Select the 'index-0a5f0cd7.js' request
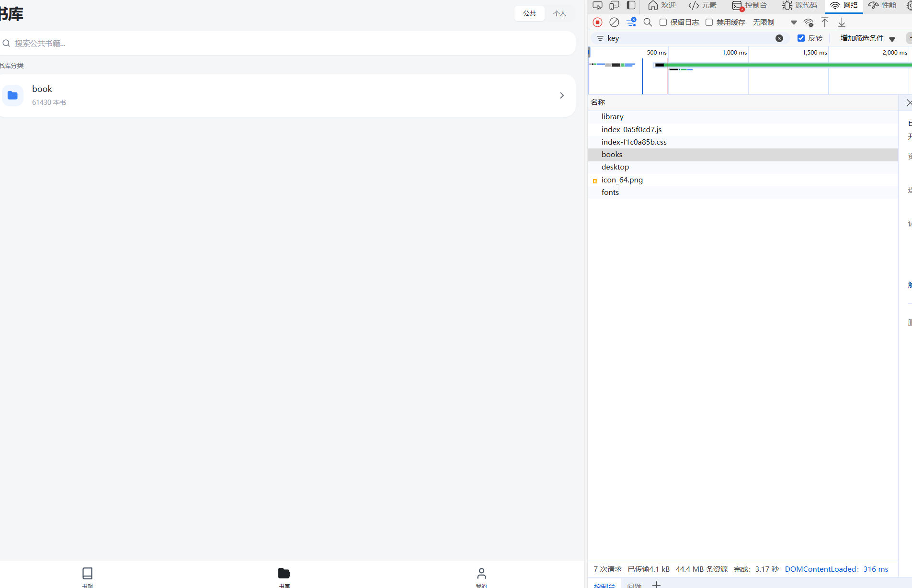 742,129
